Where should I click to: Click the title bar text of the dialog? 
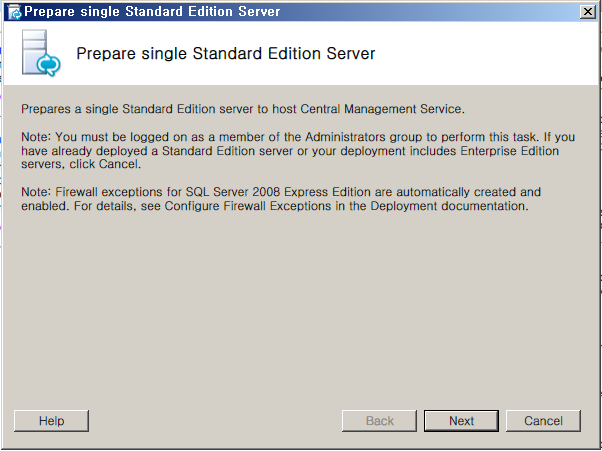coord(152,12)
